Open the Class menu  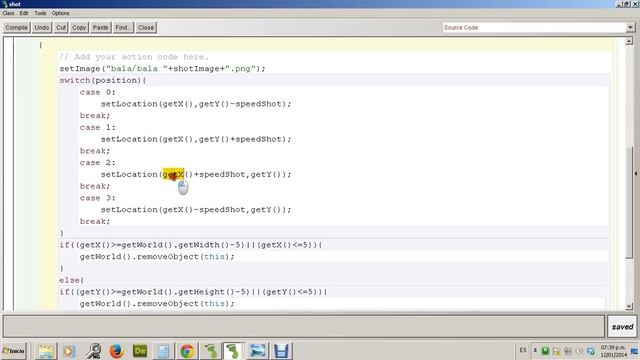[8, 13]
